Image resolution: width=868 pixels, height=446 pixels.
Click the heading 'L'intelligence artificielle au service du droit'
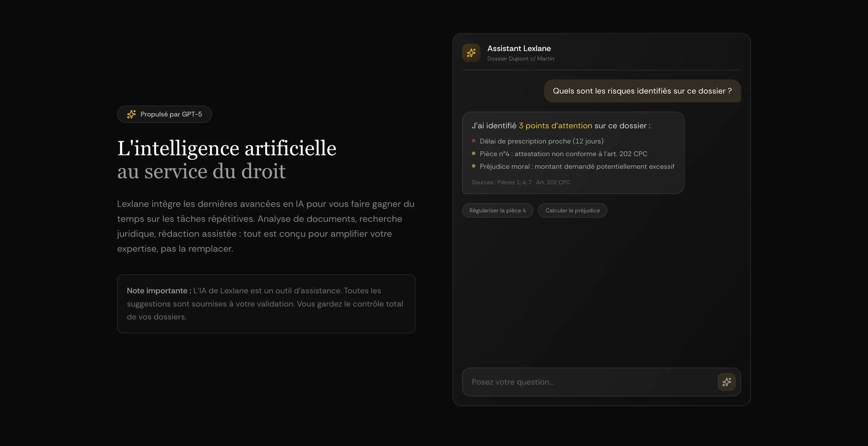227,159
